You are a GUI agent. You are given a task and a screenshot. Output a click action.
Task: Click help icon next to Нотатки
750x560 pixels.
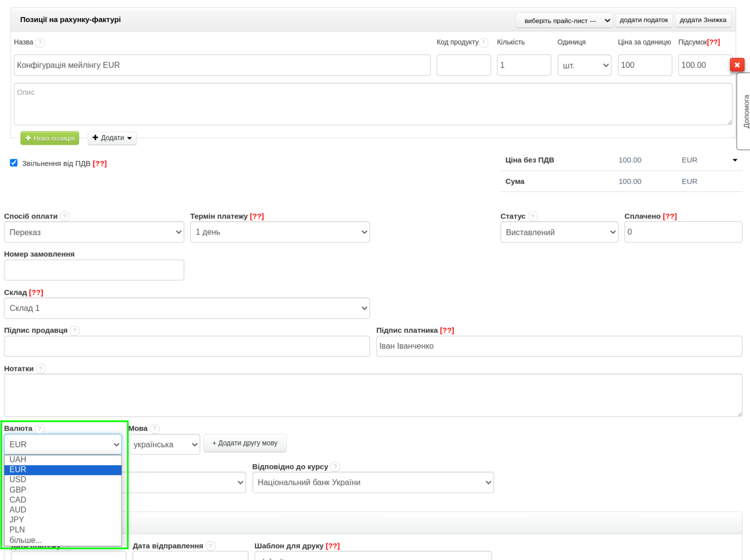click(x=41, y=369)
